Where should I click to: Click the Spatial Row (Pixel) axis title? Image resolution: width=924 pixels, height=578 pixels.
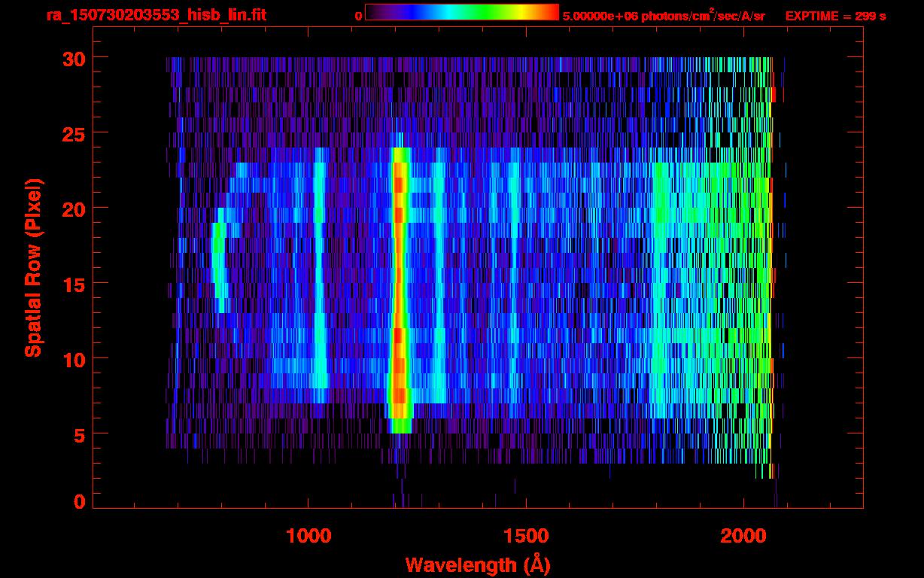coord(33,267)
